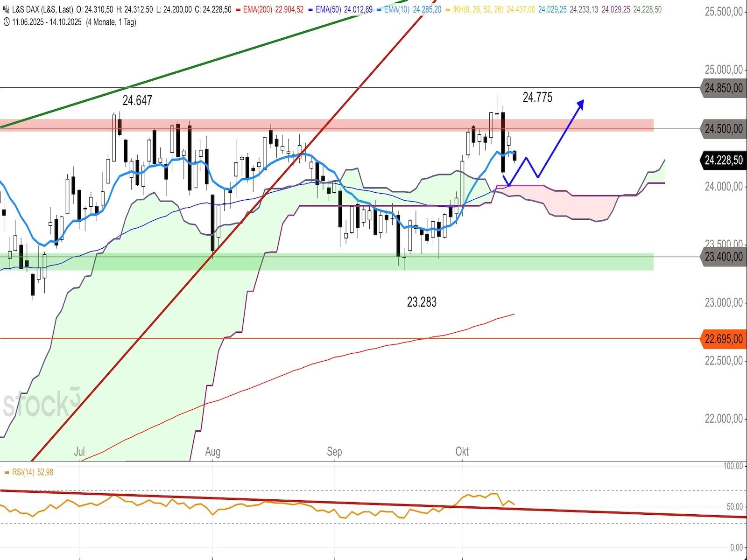Click the orange 22.695,00 price tag
The height and width of the screenshot is (560, 747).
pos(723,339)
